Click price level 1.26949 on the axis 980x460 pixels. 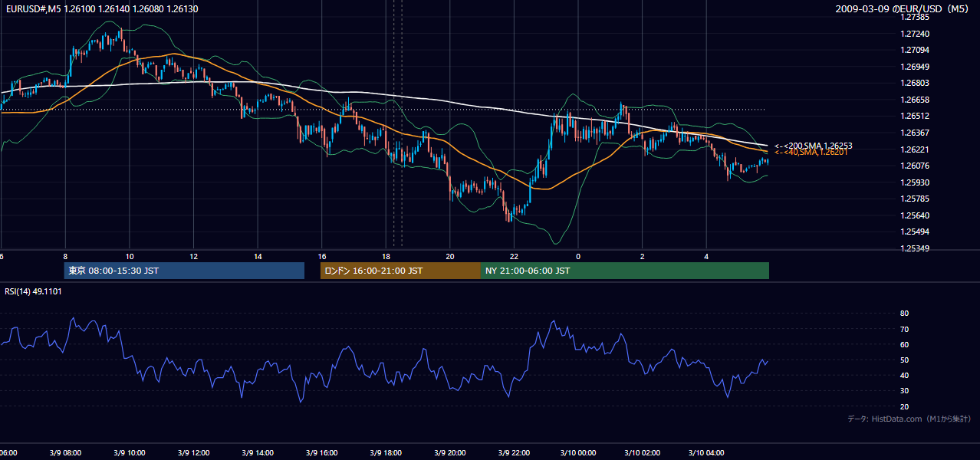coord(915,67)
